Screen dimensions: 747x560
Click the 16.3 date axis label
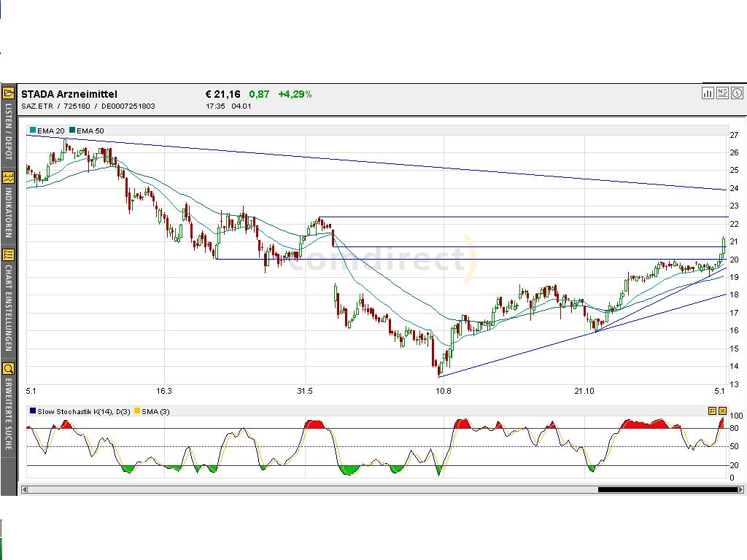click(163, 391)
